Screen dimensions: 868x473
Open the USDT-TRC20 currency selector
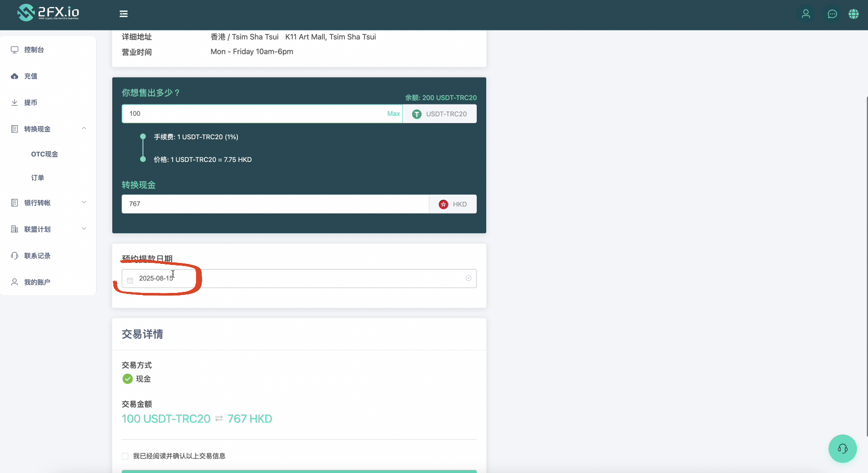click(440, 114)
